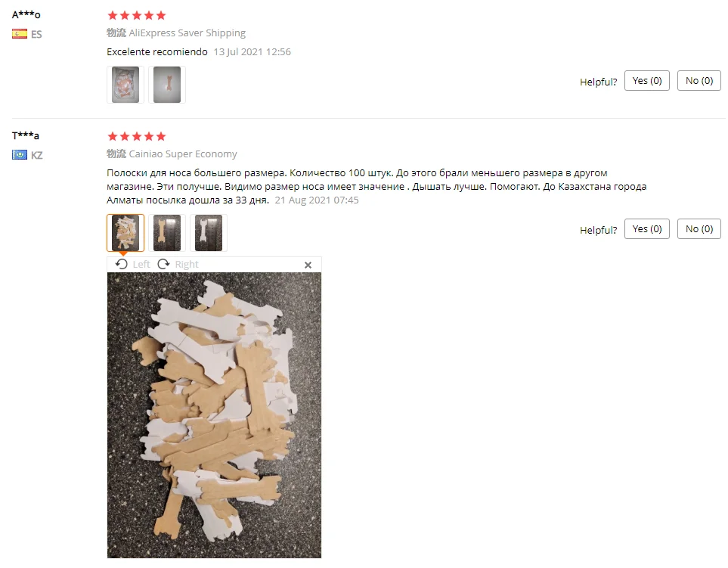Click Spain flag icon beside ES
Image resolution: width=728 pixels, height=568 pixels.
tap(20, 34)
